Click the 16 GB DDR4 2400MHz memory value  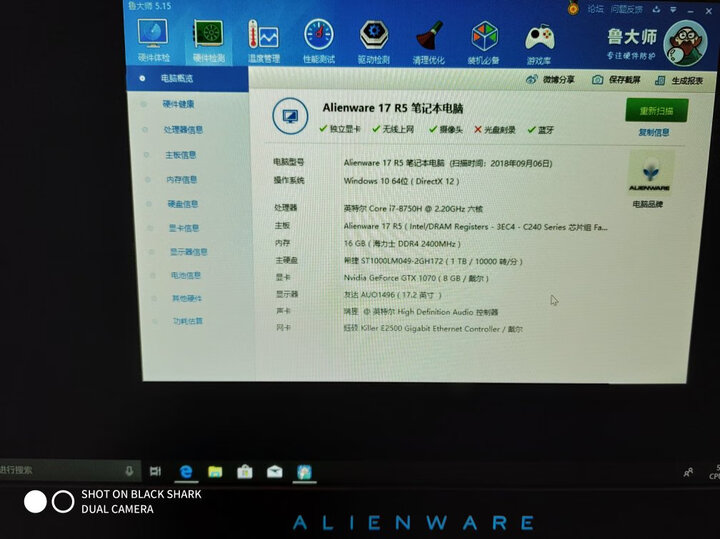click(x=402, y=243)
